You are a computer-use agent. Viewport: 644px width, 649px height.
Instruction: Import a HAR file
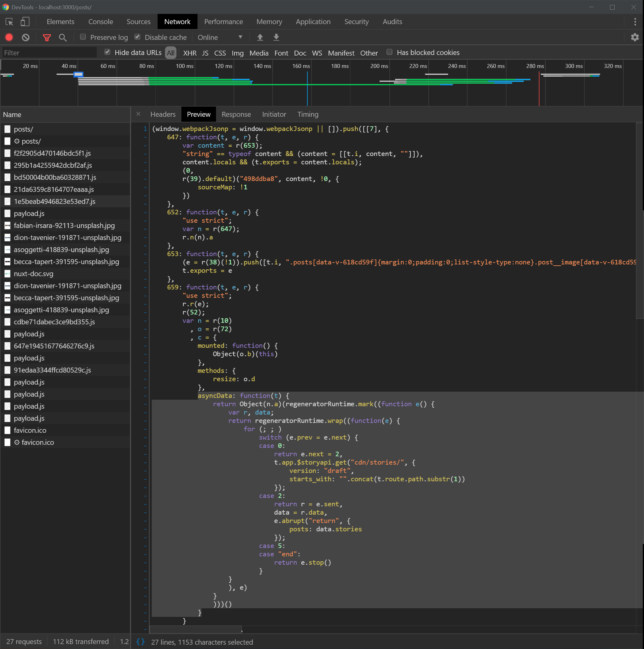[x=260, y=37]
